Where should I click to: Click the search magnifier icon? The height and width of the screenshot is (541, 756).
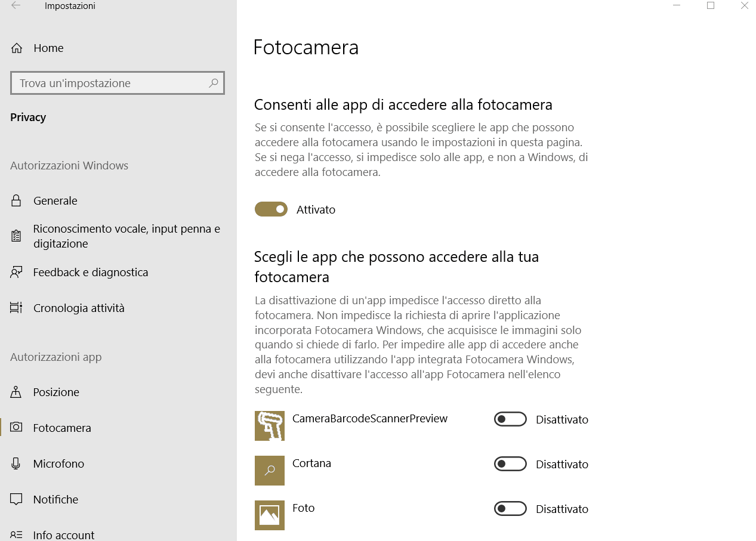[x=213, y=83]
